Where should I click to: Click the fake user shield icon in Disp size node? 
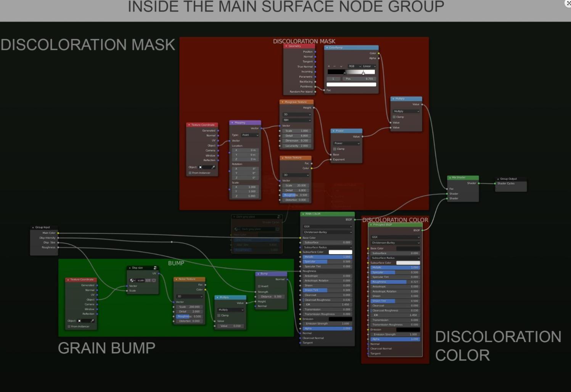[x=154, y=280]
